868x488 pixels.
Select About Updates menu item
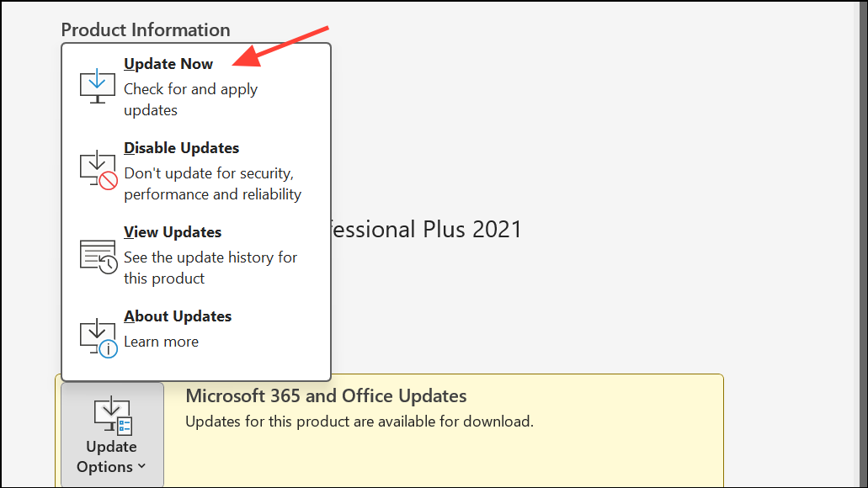pos(196,332)
